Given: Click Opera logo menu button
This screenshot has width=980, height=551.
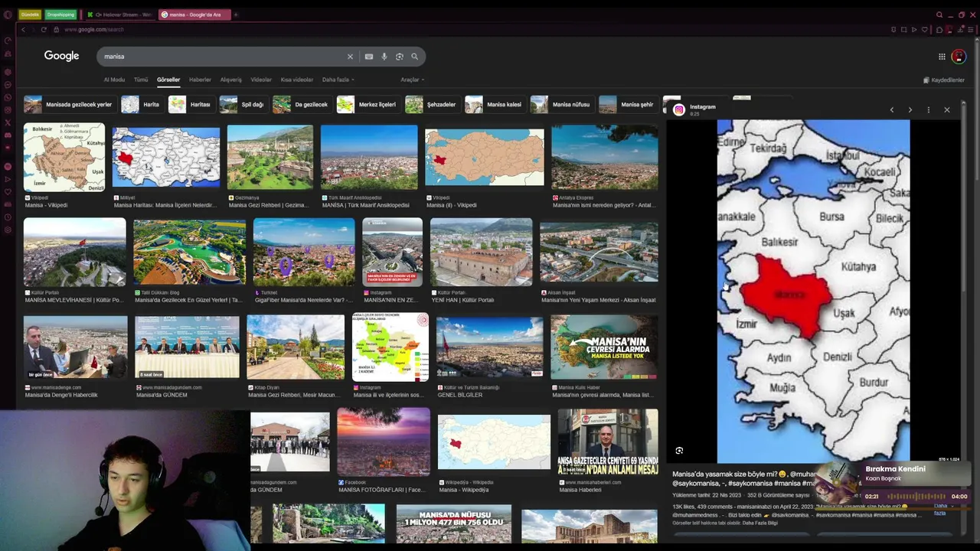Looking at the screenshot, I should [x=8, y=15].
